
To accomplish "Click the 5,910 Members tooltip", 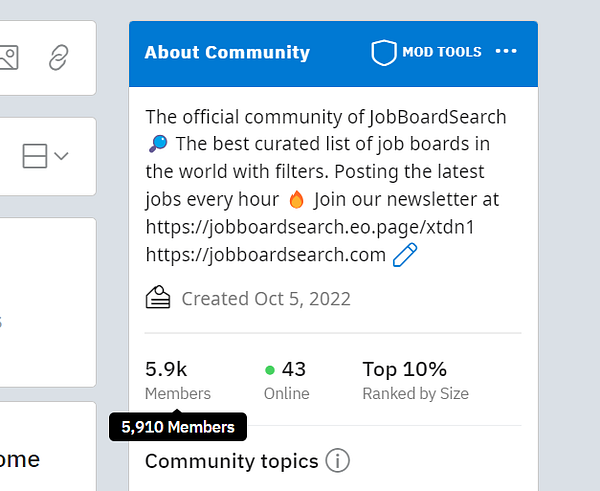I will 178,427.
